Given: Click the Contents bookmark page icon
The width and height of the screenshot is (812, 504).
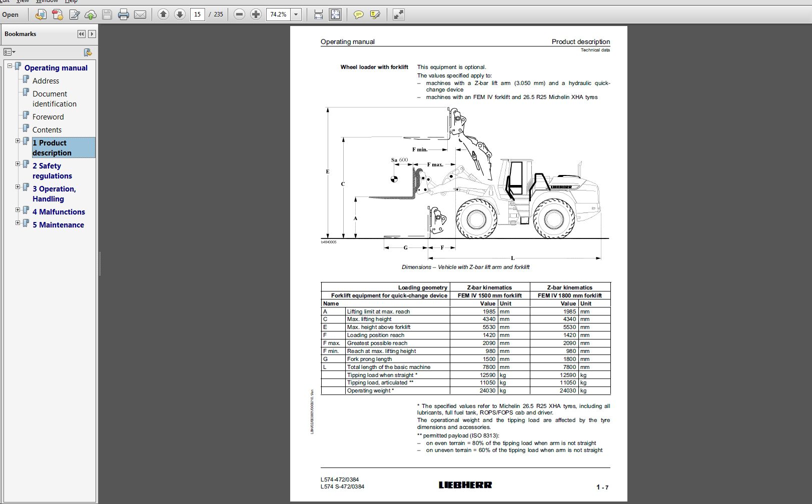Looking at the screenshot, I should pyautogui.click(x=26, y=128).
